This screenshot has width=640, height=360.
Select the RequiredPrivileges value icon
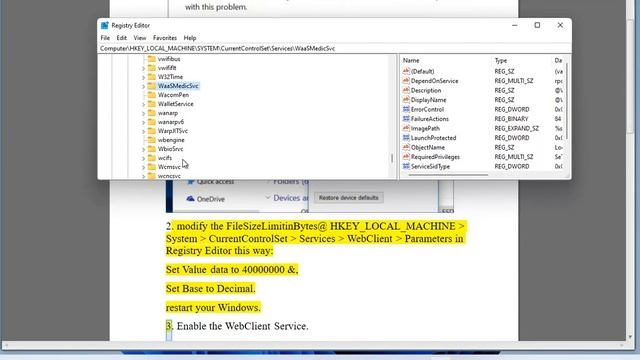tap(406, 157)
